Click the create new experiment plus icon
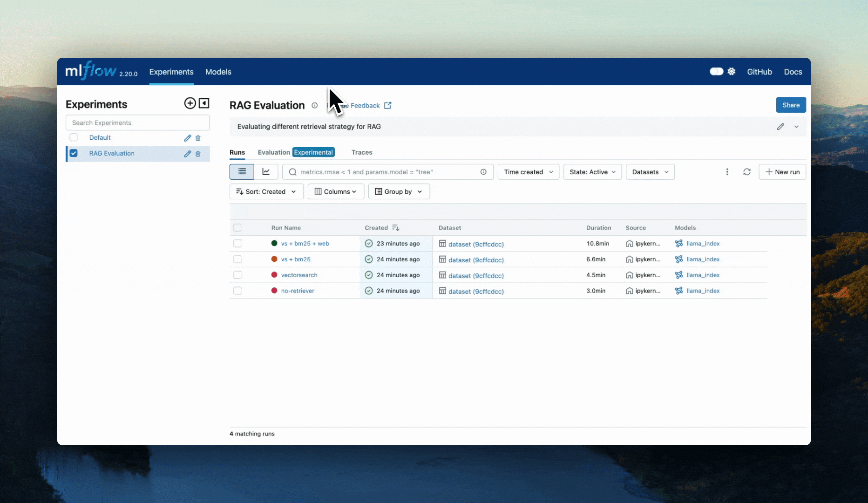This screenshot has width=868, height=503. pos(190,103)
